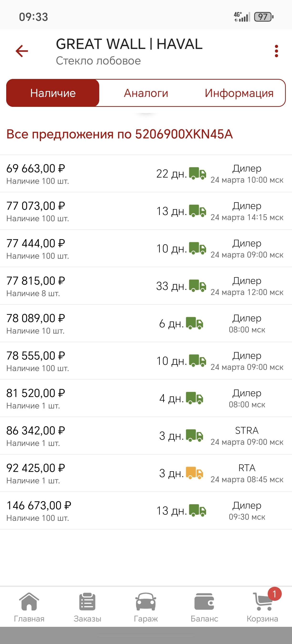This screenshot has height=644, width=292.
Task: Open the three-dot overflow menu
Action: coord(276,51)
